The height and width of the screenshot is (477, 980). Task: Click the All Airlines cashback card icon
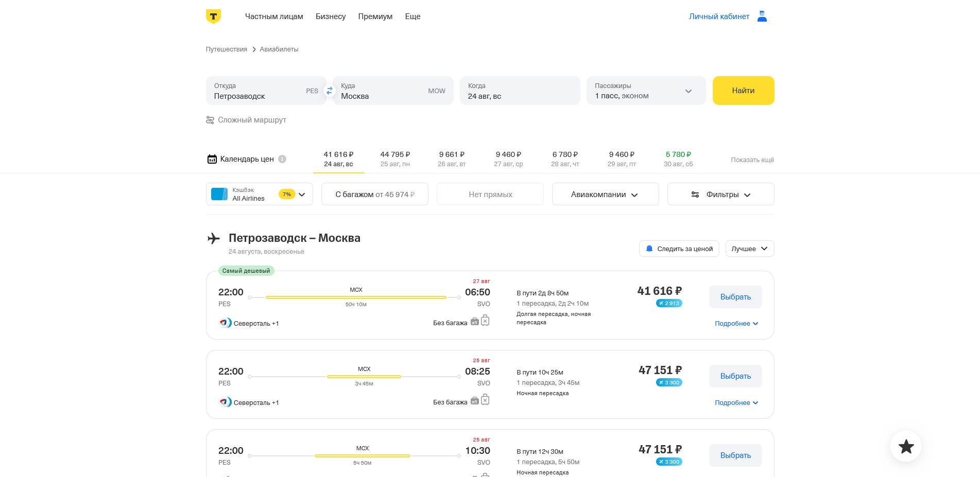(219, 194)
